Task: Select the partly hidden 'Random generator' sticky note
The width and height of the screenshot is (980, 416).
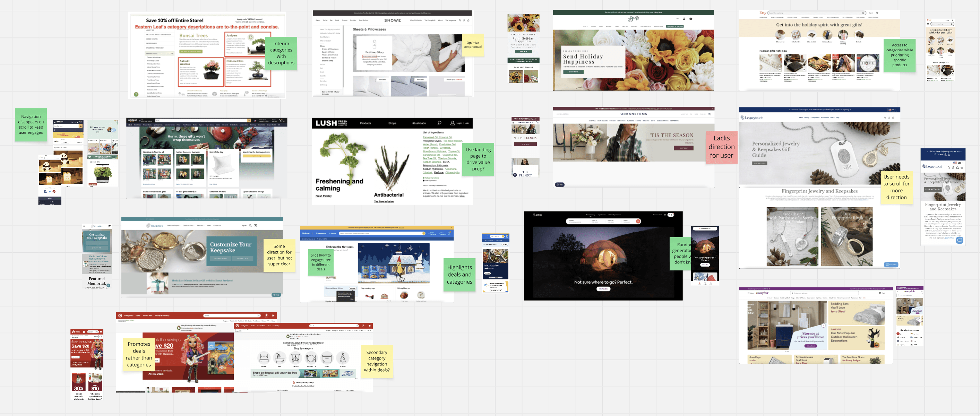Action: click(680, 254)
